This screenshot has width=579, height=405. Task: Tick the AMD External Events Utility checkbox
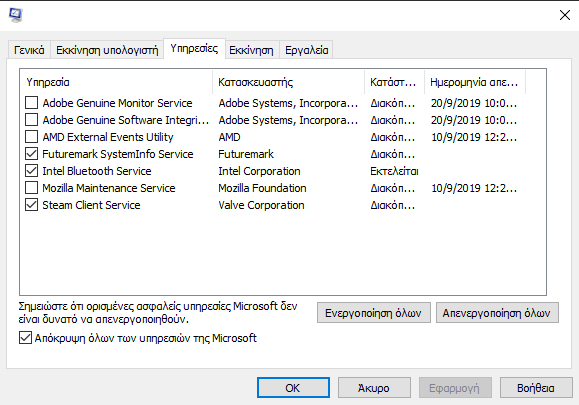(x=31, y=137)
